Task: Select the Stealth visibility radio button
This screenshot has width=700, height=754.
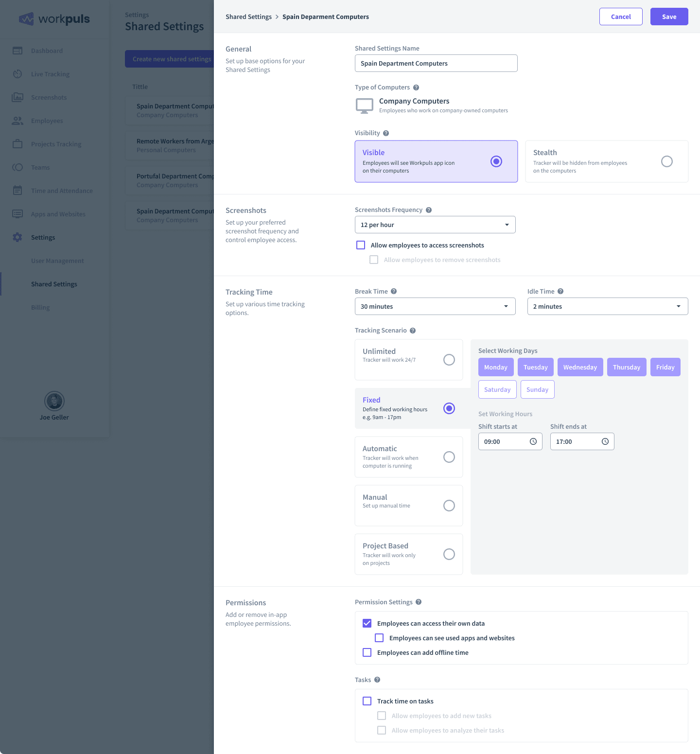Action: (666, 161)
